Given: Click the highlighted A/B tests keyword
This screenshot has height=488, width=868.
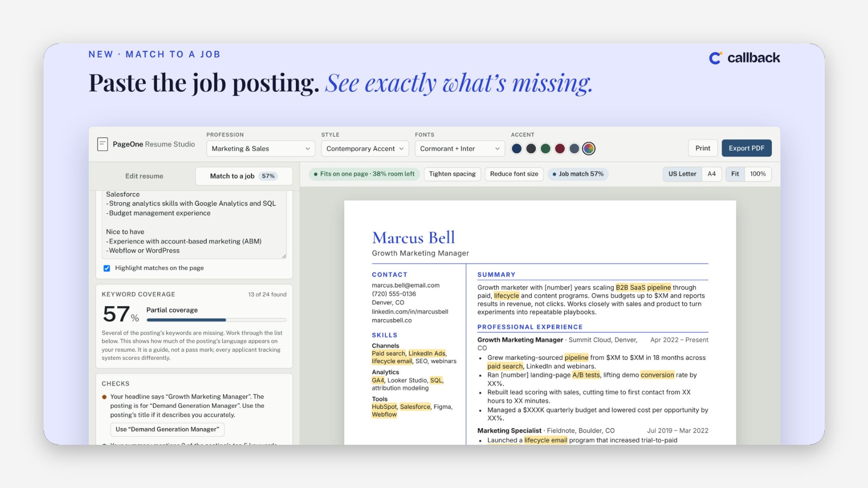Looking at the screenshot, I should pos(586,375).
